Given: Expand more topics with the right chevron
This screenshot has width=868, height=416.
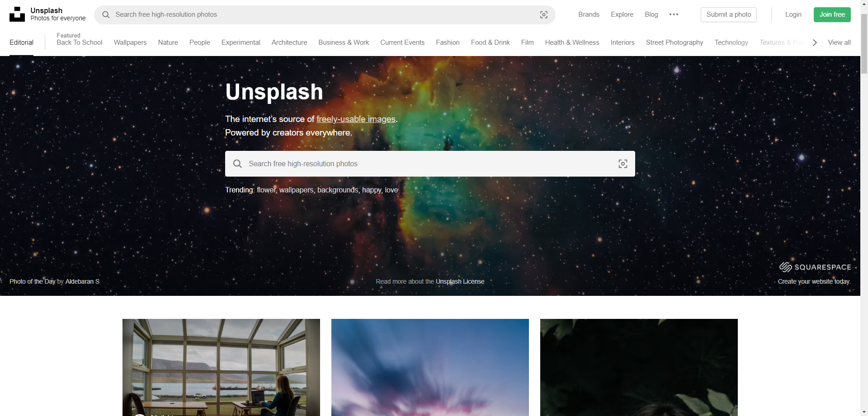Looking at the screenshot, I should [x=815, y=42].
